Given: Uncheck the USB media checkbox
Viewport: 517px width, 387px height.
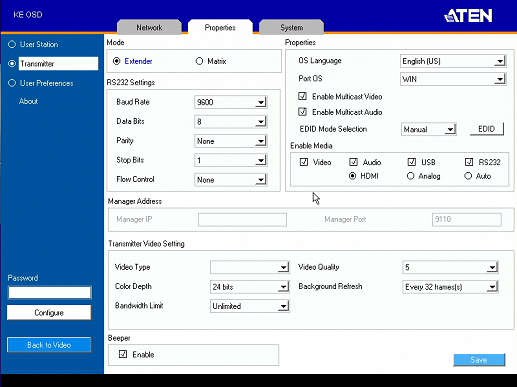Looking at the screenshot, I should [412, 162].
